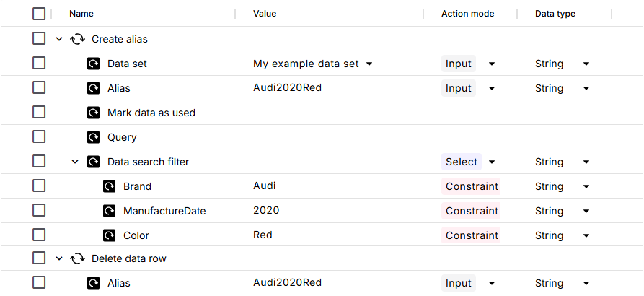The height and width of the screenshot is (296, 644).
Task: Click the Audi2020Red value under Create alias
Action: click(287, 88)
